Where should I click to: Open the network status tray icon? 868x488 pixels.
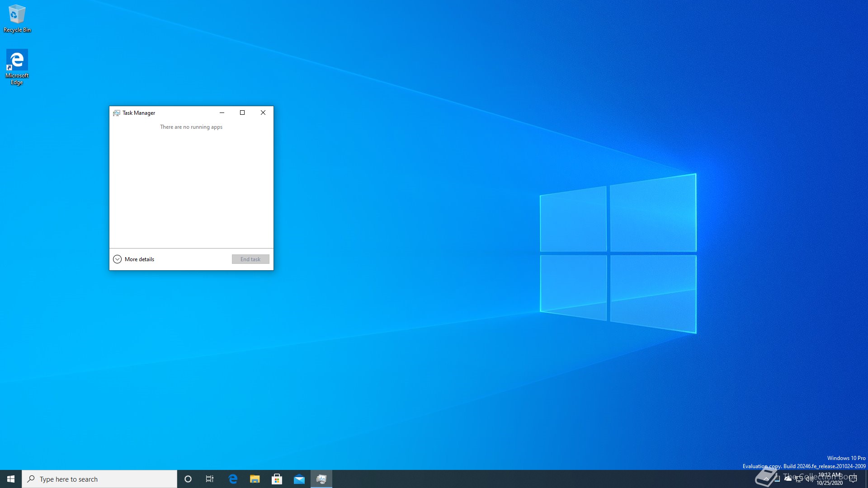[799, 479]
